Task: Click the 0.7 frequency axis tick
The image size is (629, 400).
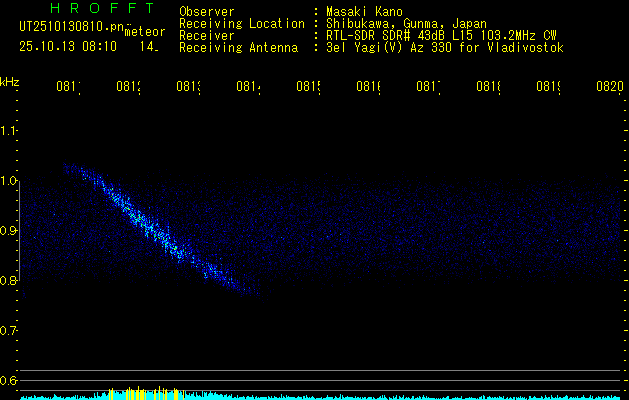Action: (10, 331)
